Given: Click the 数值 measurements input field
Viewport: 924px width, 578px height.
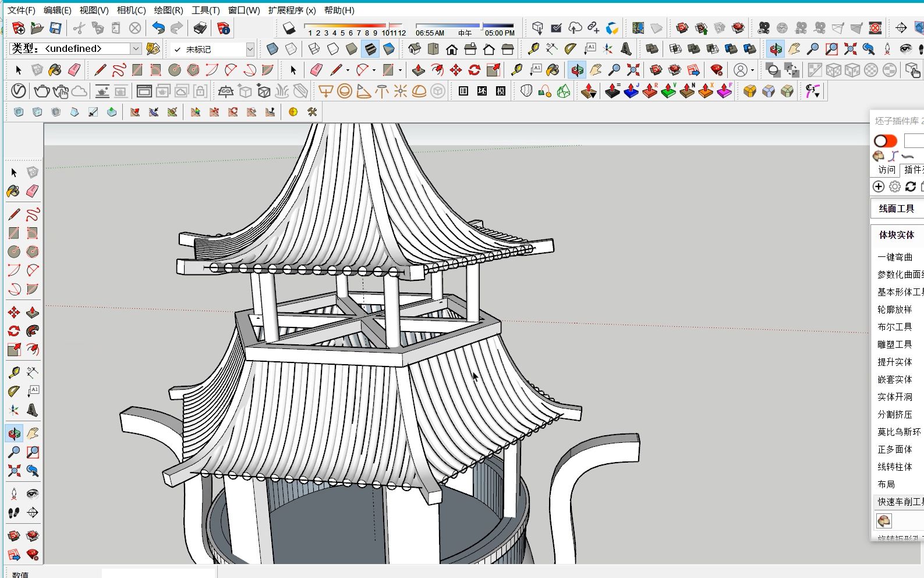Looking at the screenshot, I should pos(158,573).
